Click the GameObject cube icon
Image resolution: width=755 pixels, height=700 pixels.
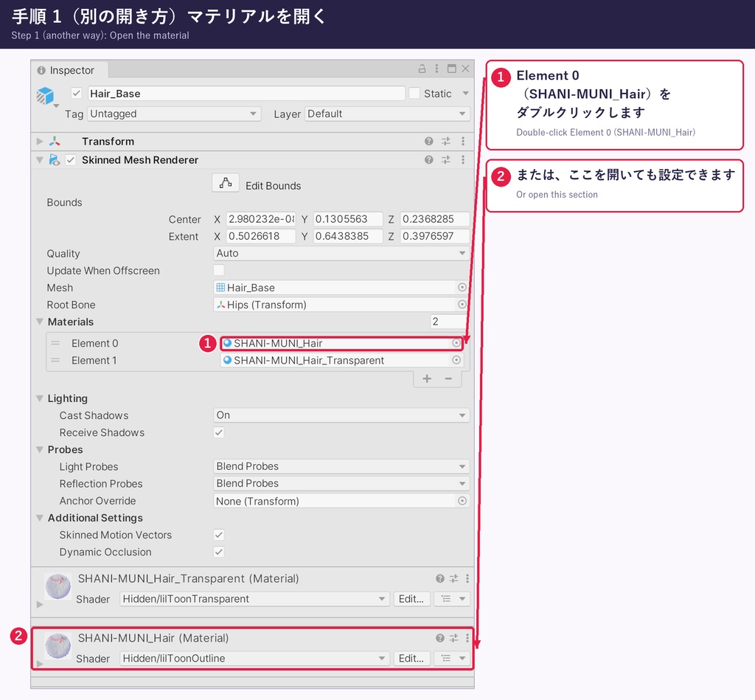pyautogui.click(x=45, y=95)
